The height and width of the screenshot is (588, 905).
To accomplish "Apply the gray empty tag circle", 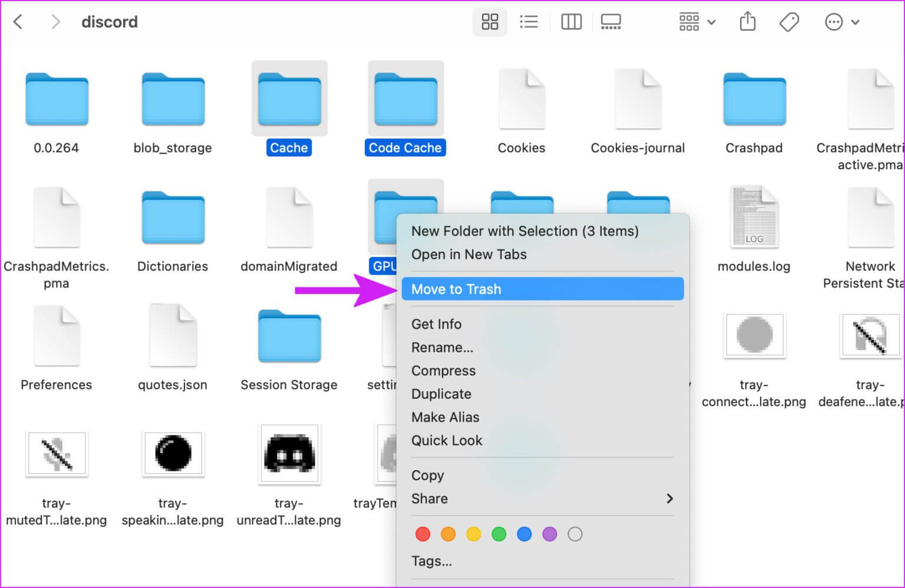I will click(x=575, y=534).
